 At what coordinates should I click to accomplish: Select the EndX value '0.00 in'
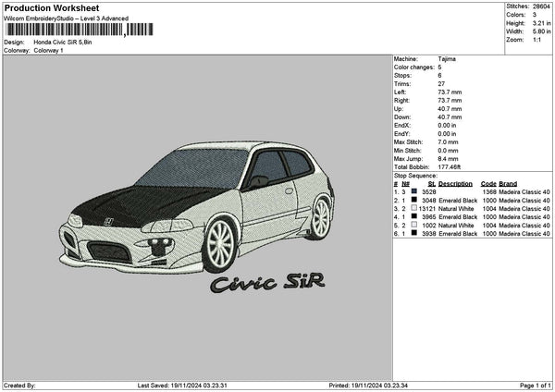[447, 126]
